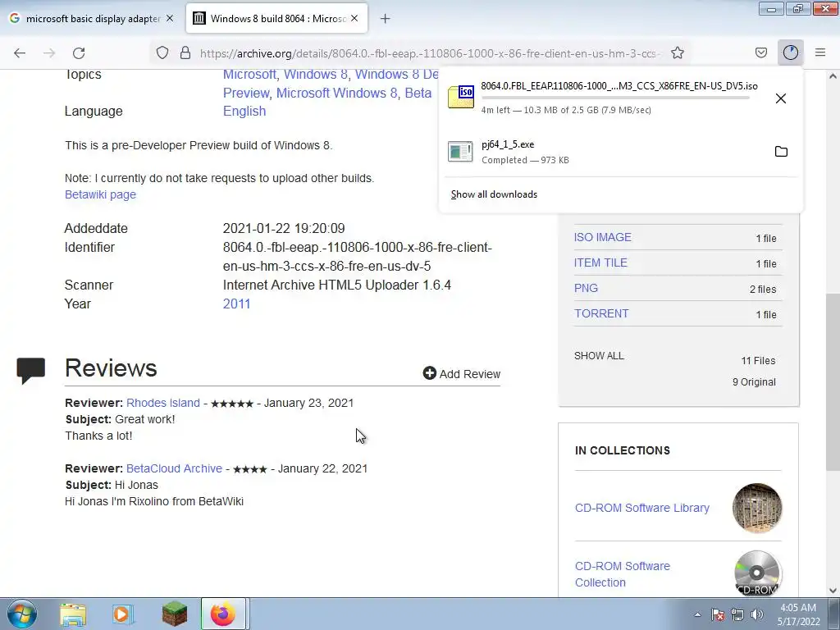Reload the current page
Viewport: 840px width, 630px height.
click(79, 52)
